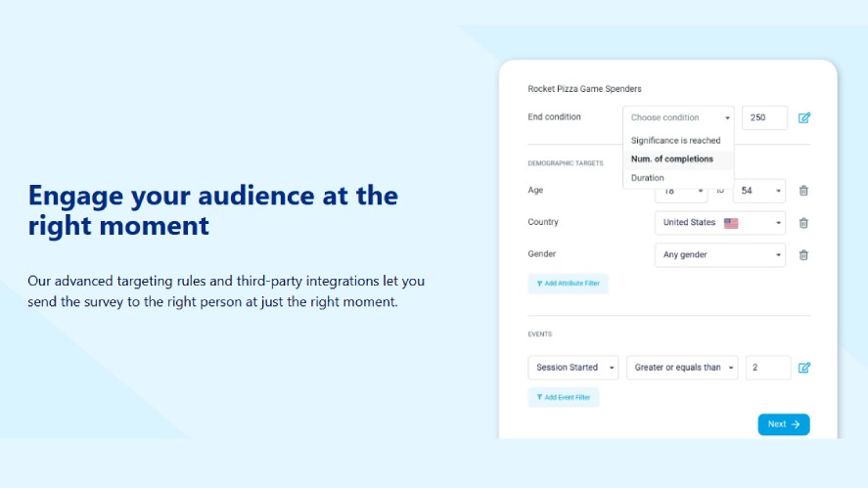Expand the 'Greater or equals than' dropdown

(682, 368)
